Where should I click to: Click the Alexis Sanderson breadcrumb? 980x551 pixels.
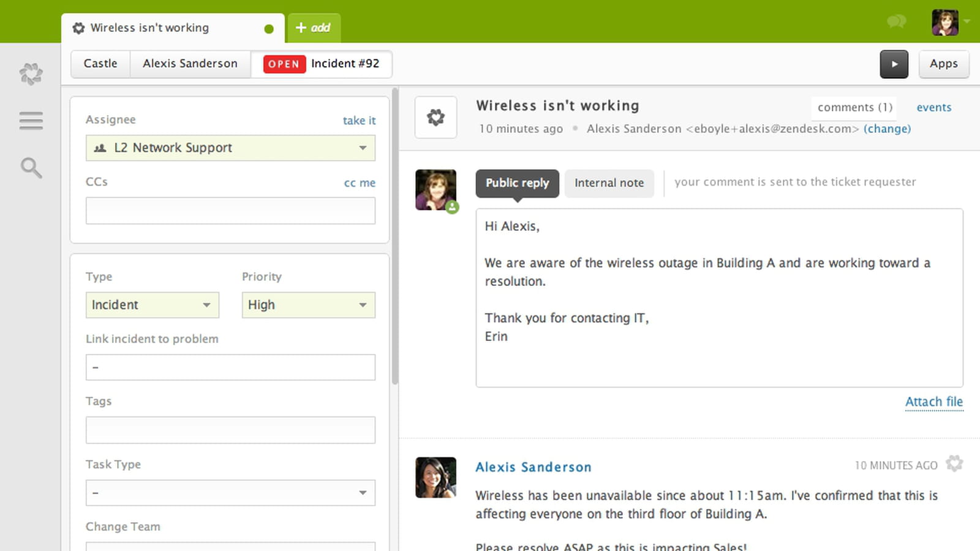(x=190, y=64)
